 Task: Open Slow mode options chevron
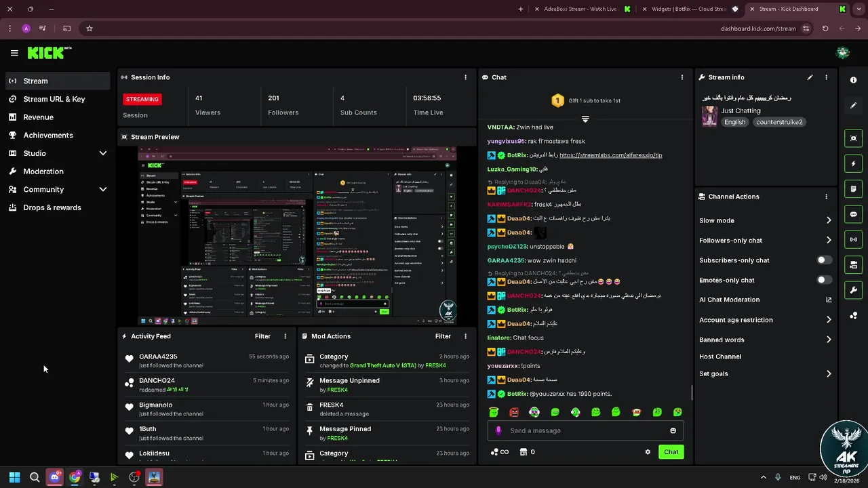click(x=829, y=220)
